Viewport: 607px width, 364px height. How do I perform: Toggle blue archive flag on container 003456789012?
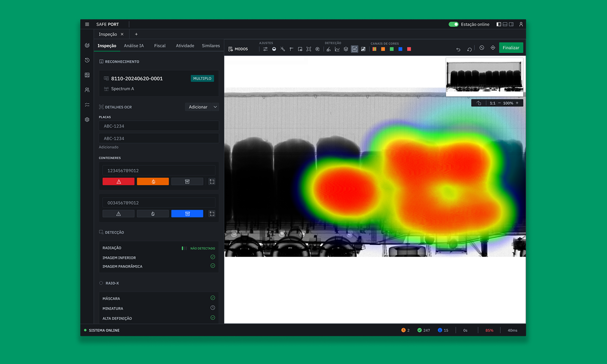(187, 214)
